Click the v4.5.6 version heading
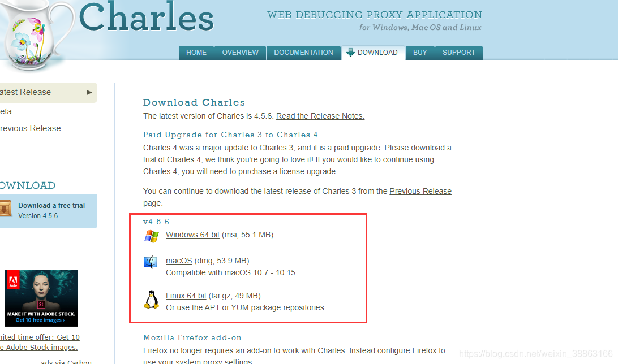 coord(156,222)
